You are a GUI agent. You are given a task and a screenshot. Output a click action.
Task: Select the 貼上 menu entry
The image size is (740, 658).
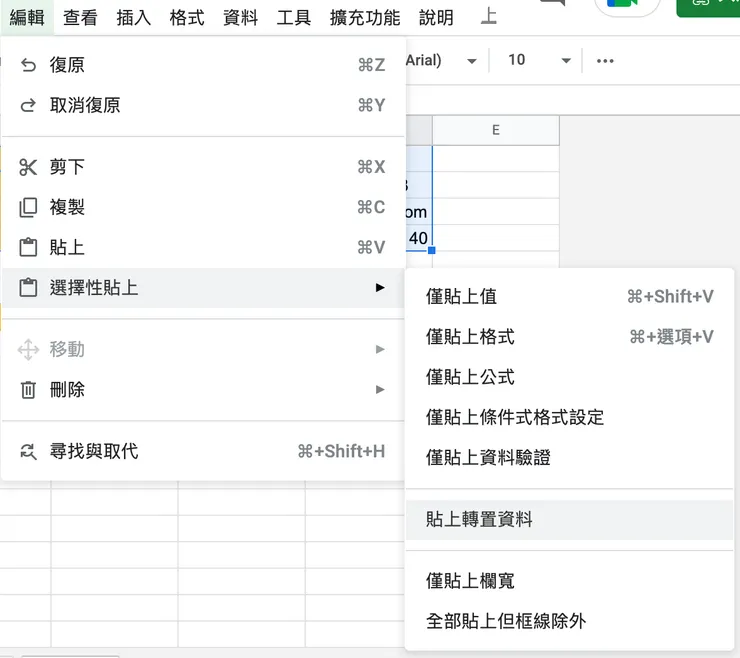tap(203, 247)
